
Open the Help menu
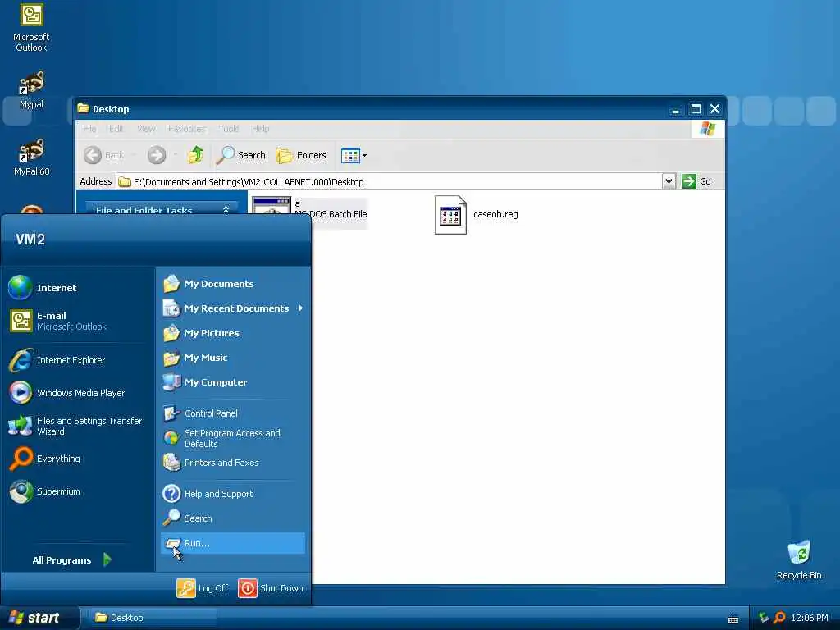click(x=260, y=129)
